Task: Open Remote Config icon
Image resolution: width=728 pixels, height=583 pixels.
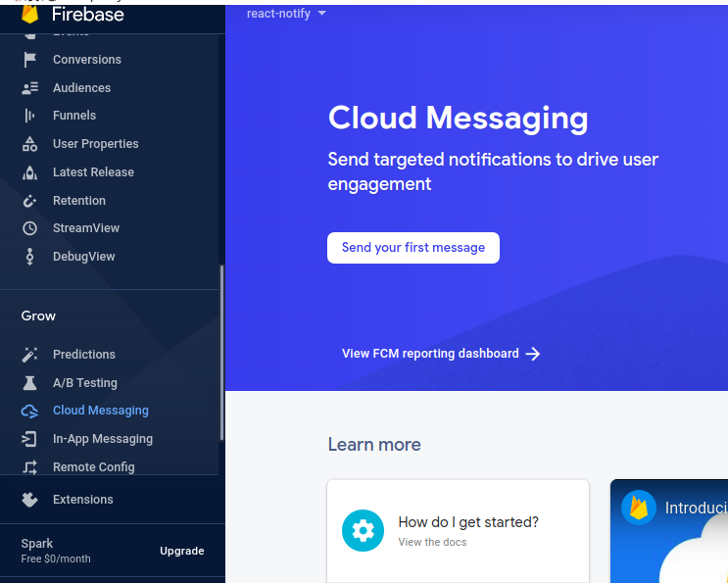Action: click(x=29, y=467)
